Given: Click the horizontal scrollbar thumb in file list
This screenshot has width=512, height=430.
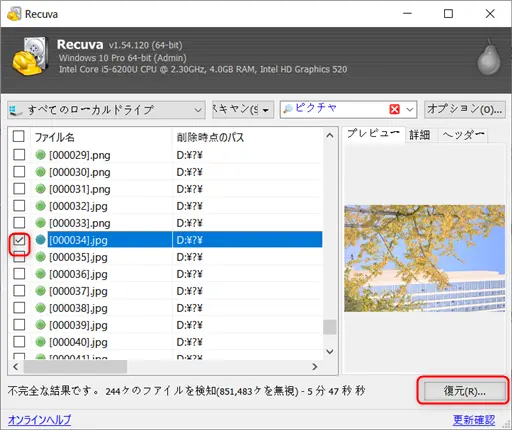Looking at the screenshot, I should pos(75,367).
